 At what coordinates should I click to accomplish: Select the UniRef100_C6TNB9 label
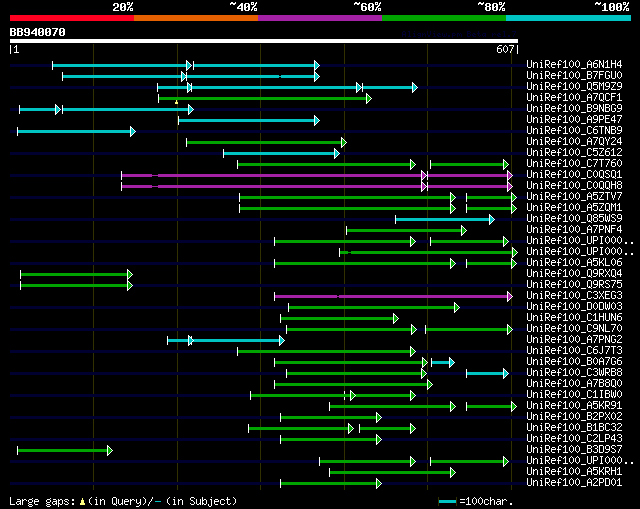pyautogui.click(x=574, y=130)
